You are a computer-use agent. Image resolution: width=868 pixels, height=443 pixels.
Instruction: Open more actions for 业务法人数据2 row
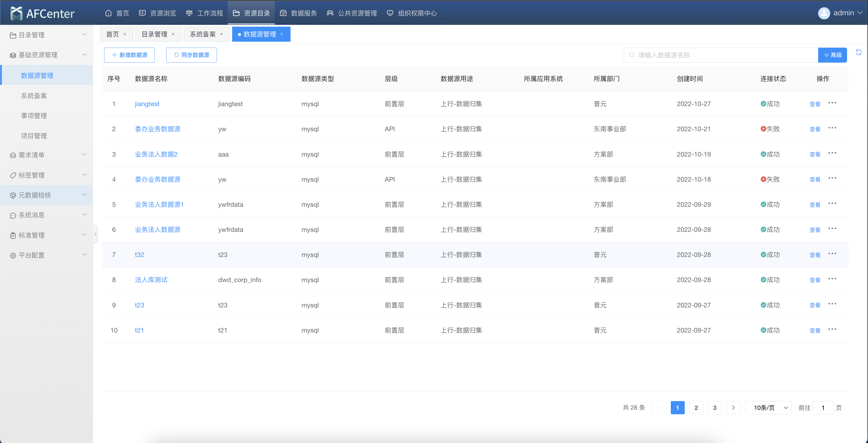(832, 153)
